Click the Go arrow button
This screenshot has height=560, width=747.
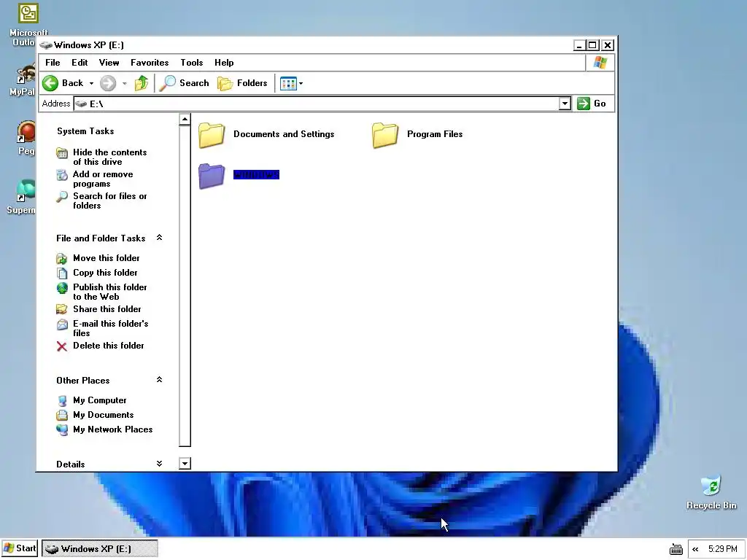tap(583, 104)
